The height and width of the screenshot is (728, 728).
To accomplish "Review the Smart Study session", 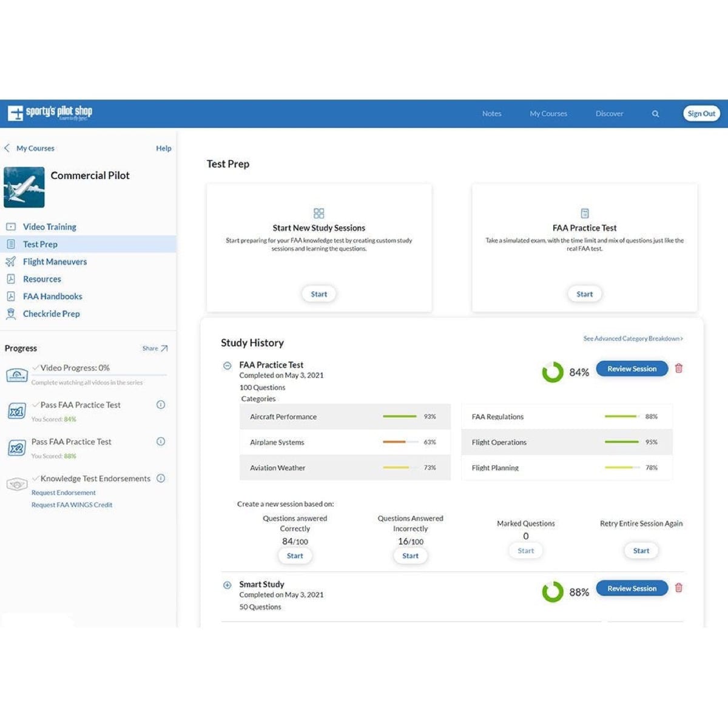I will [632, 588].
